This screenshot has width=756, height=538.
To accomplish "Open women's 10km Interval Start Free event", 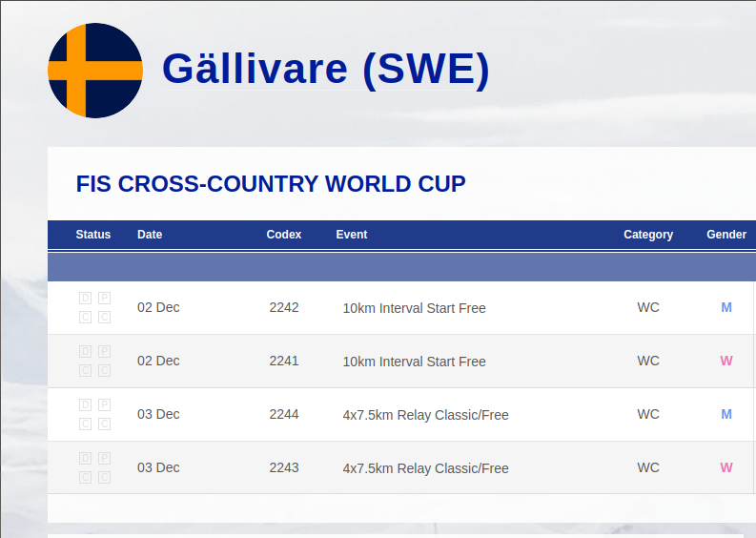I will tap(414, 362).
